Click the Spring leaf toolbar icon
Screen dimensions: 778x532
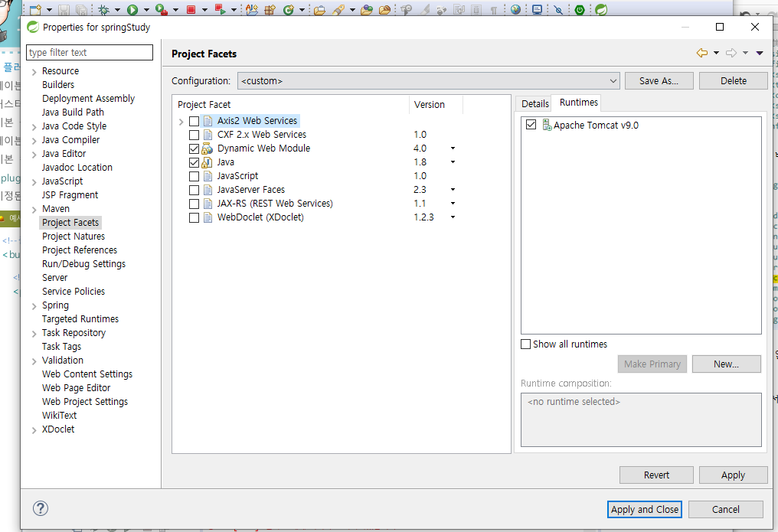tap(601, 9)
